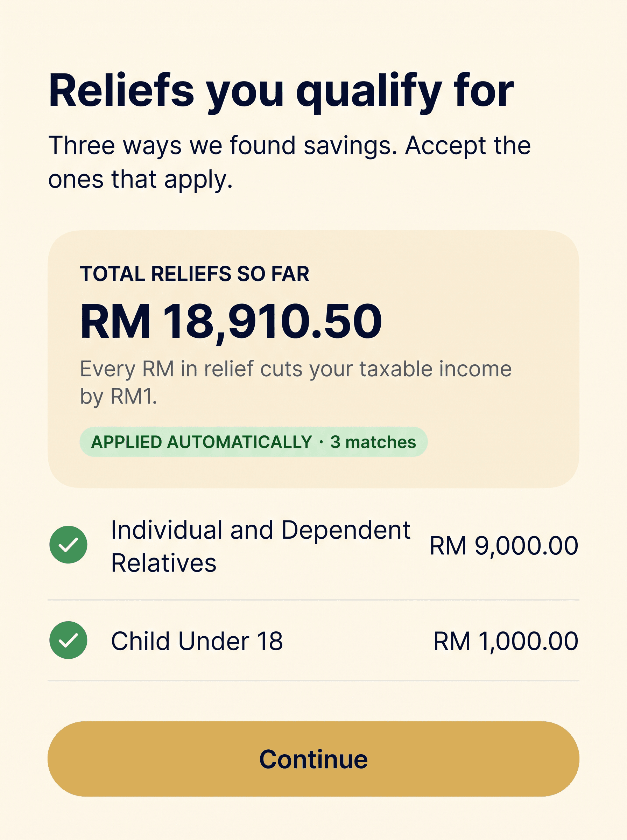Tap the taxable income explanation text
The image size is (627, 840).
pos(296,382)
